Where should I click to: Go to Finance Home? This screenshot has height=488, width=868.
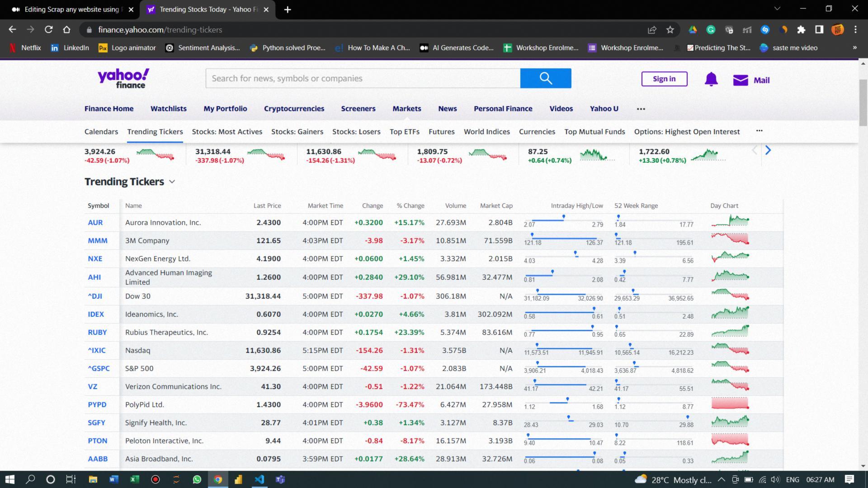tap(109, 108)
